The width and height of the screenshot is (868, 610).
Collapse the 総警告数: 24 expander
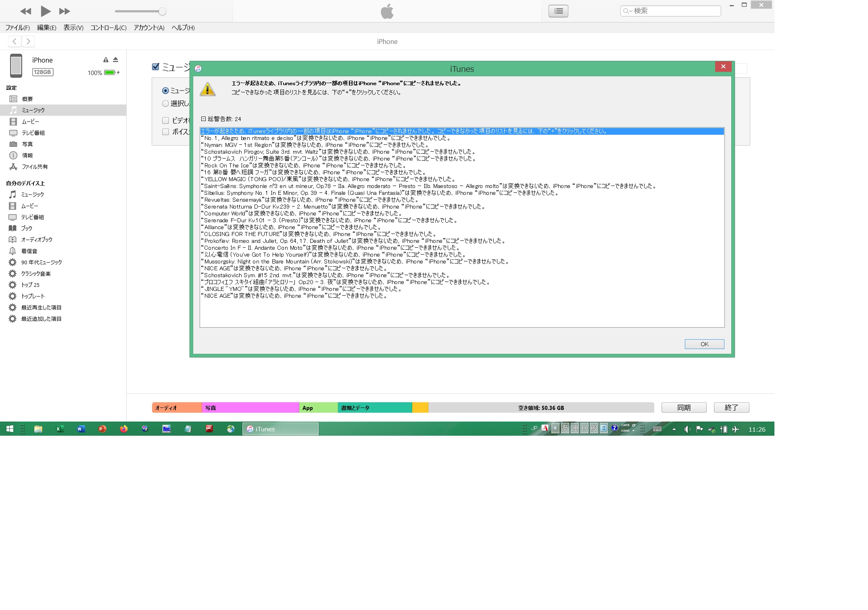tap(204, 119)
